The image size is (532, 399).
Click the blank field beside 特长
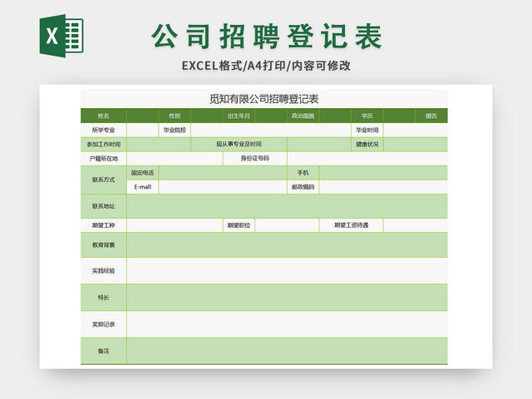point(287,298)
